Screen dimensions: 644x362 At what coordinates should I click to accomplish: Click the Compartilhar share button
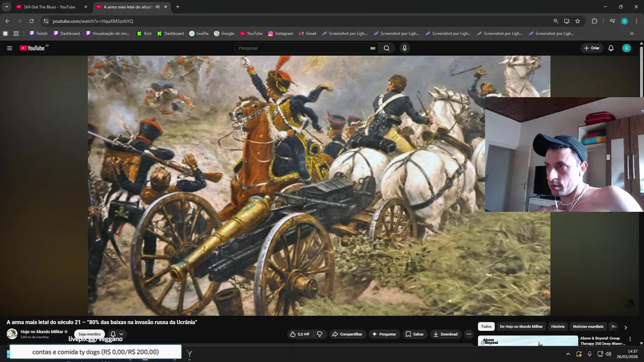tap(347, 334)
